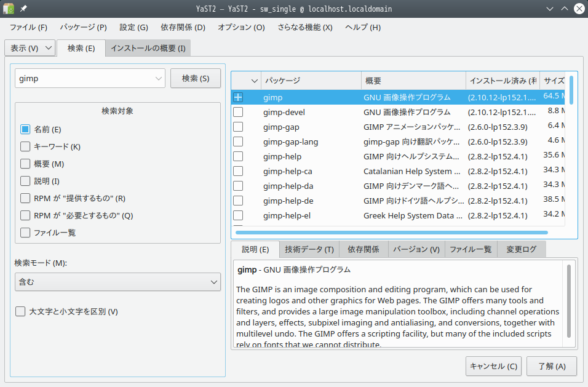The width and height of the screenshot is (588, 387).
Task: Expand the search term history dropdown arrow
Action: point(158,78)
